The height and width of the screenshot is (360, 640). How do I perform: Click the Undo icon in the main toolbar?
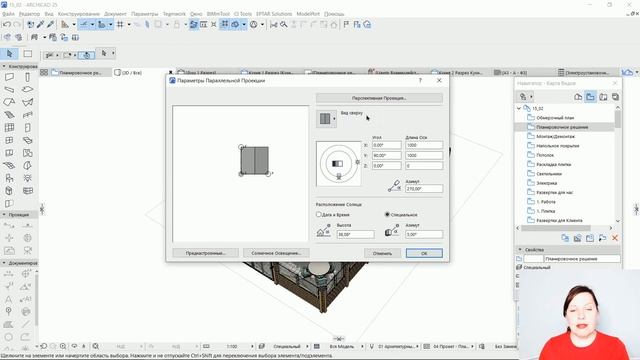coord(7,24)
